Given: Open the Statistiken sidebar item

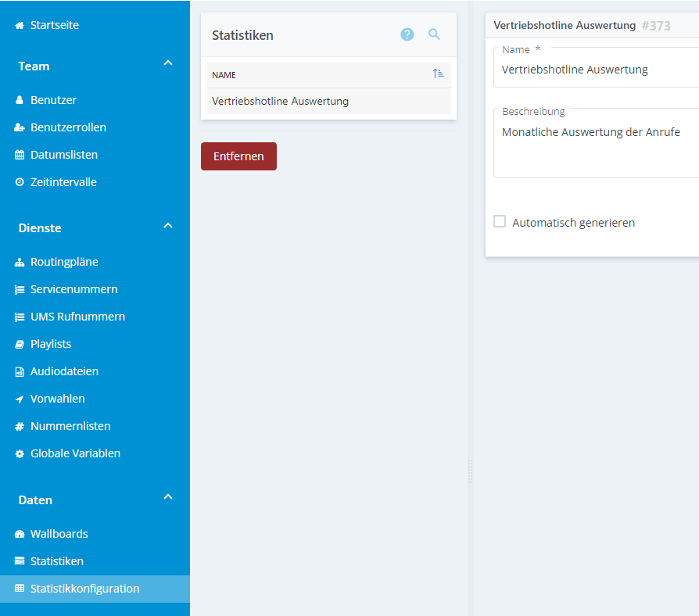Looking at the screenshot, I should coord(56,561).
